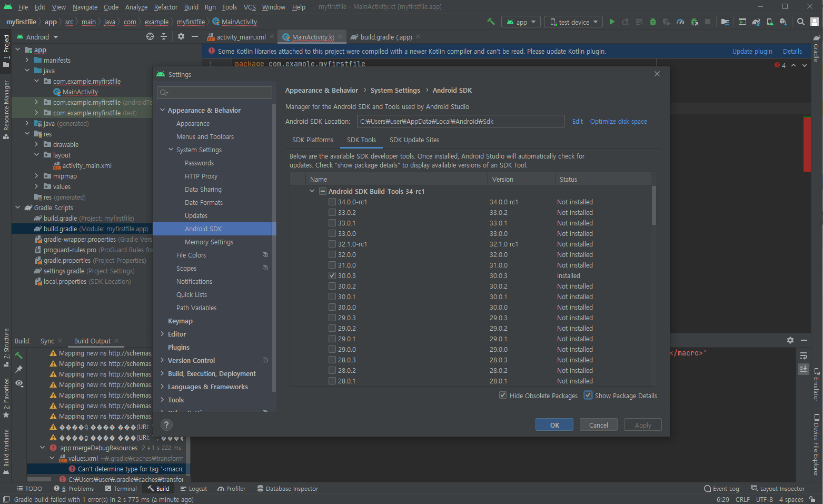Screen dimensions: 823x504
Task: Click the Project Structure folder icon
Action: click(725, 22)
